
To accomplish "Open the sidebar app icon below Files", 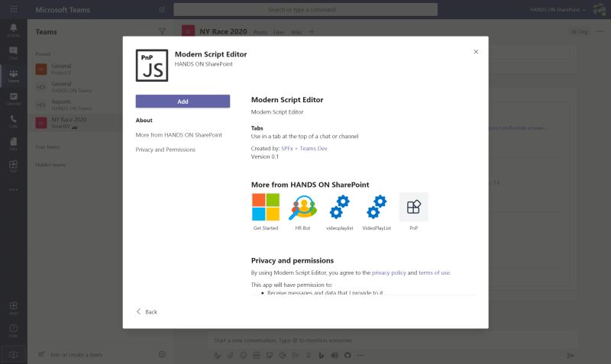I will tap(13, 166).
